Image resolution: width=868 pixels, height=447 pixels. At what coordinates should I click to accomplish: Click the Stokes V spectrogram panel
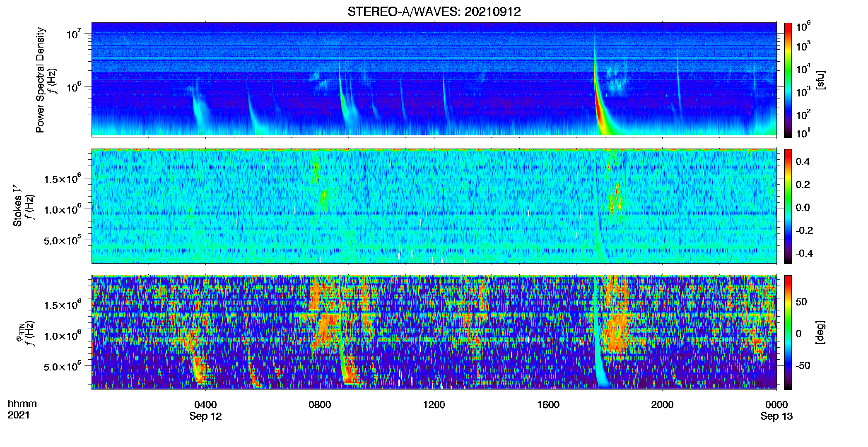point(434,206)
